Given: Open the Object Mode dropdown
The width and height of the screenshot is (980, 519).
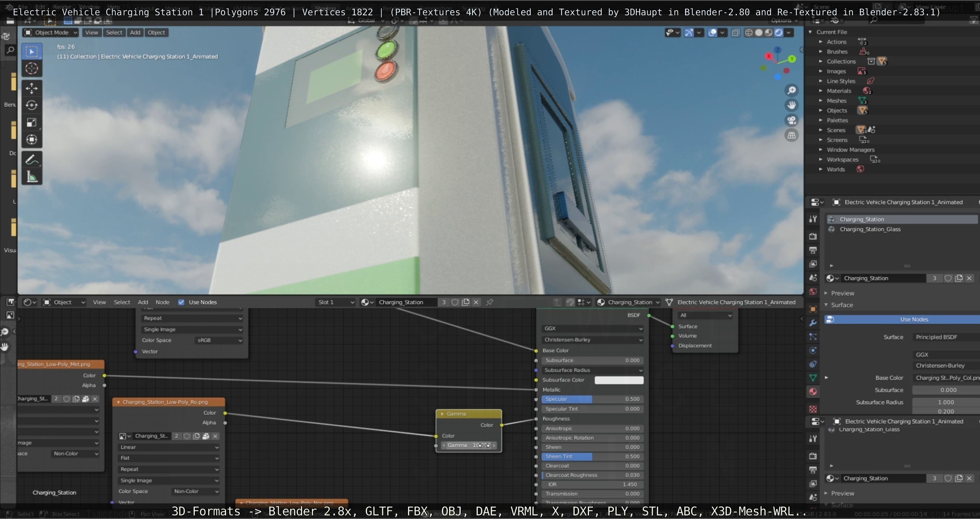Looking at the screenshot, I should 51,33.
